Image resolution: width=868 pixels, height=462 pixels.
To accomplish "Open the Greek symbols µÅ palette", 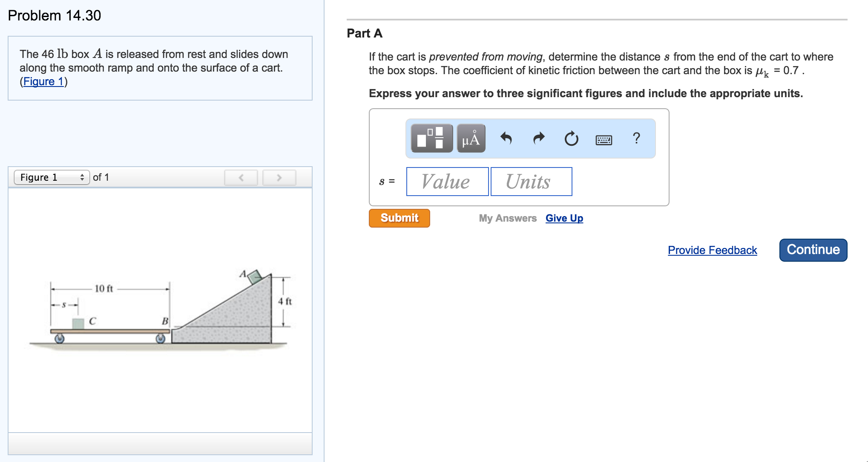I will [471, 139].
